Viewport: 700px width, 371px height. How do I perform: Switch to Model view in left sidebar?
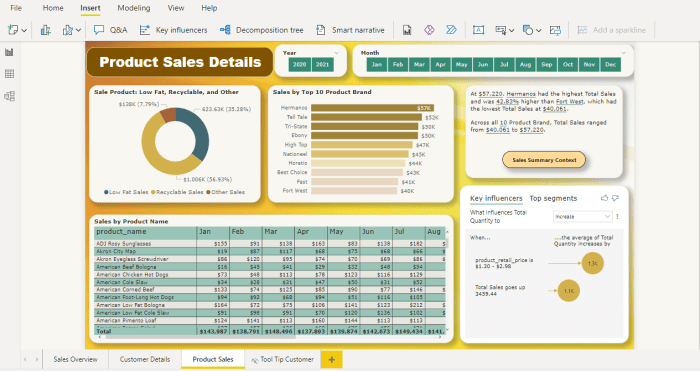[x=9, y=96]
